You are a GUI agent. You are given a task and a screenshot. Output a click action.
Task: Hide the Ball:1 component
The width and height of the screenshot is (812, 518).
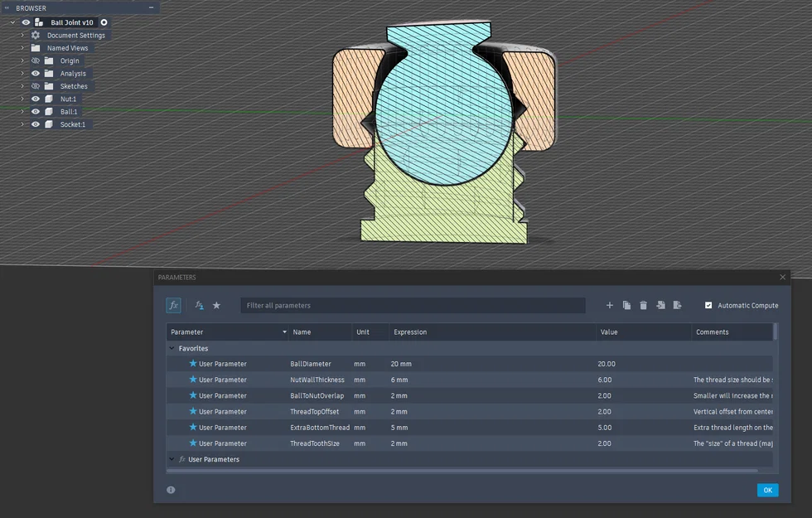35,111
